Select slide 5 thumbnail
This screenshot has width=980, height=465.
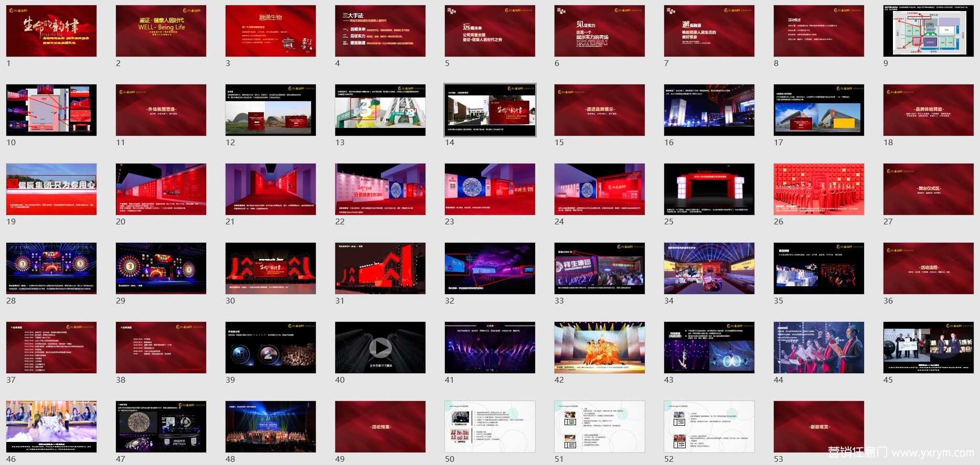pos(490,31)
